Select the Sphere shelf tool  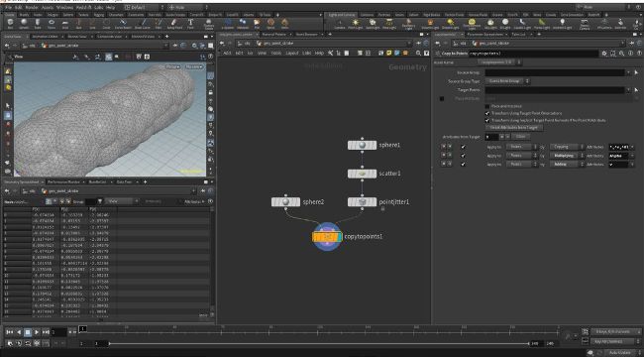pyautogui.click(x=24, y=24)
